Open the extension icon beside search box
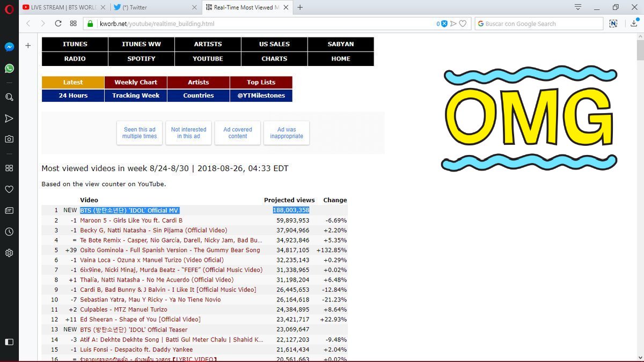 pyautogui.click(x=613, y=24)
